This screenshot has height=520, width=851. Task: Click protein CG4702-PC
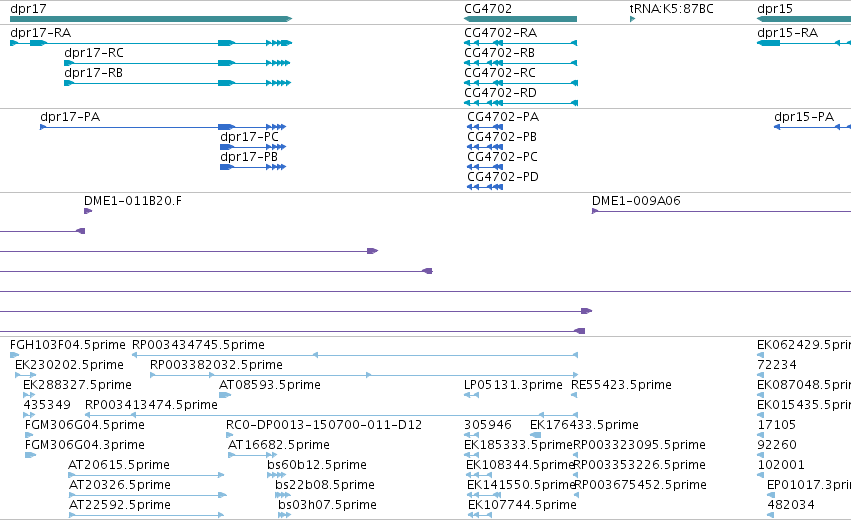(x=485, y=167)
